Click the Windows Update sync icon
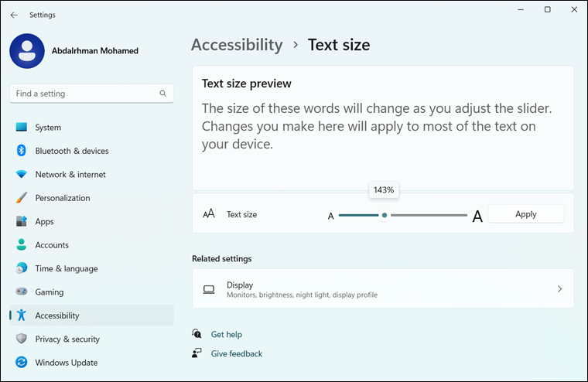 click(x=21, y=363)
